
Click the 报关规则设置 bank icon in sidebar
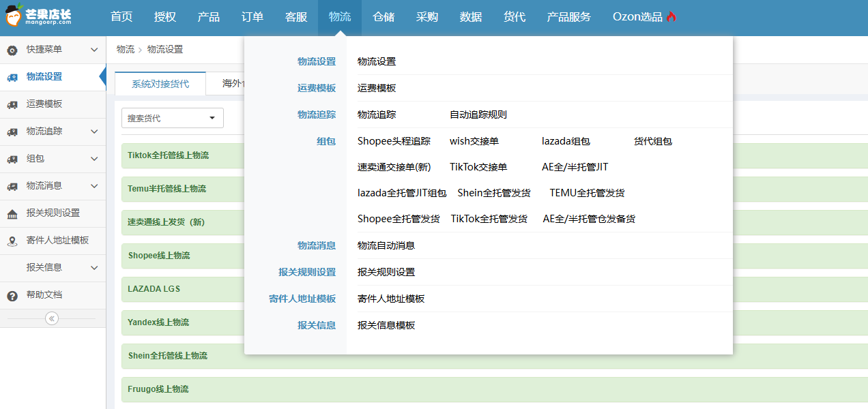(x=12, y=213)
